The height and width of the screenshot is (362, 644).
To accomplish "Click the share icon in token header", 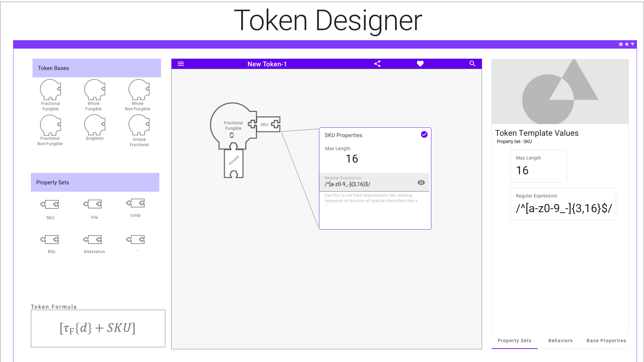I will (377, 64).
